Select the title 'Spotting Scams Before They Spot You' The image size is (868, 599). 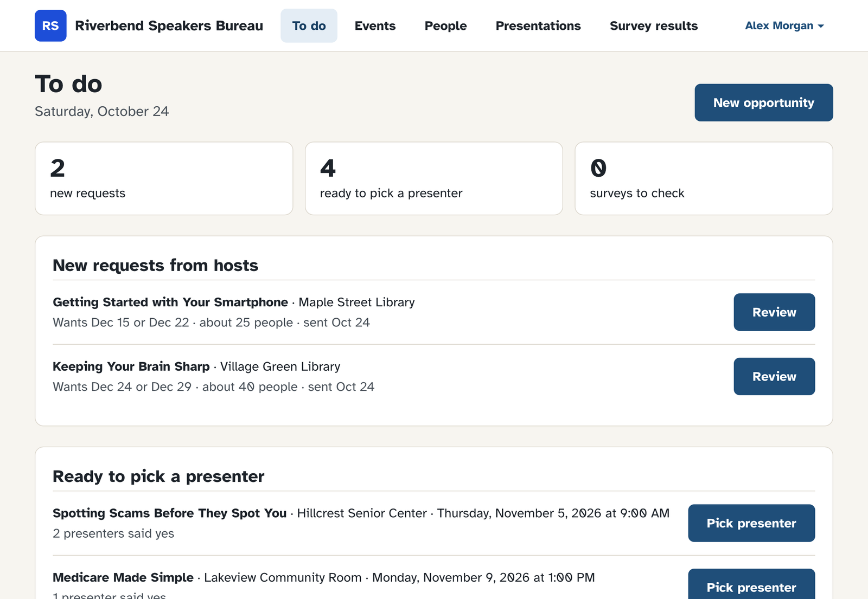coord(169,513)
